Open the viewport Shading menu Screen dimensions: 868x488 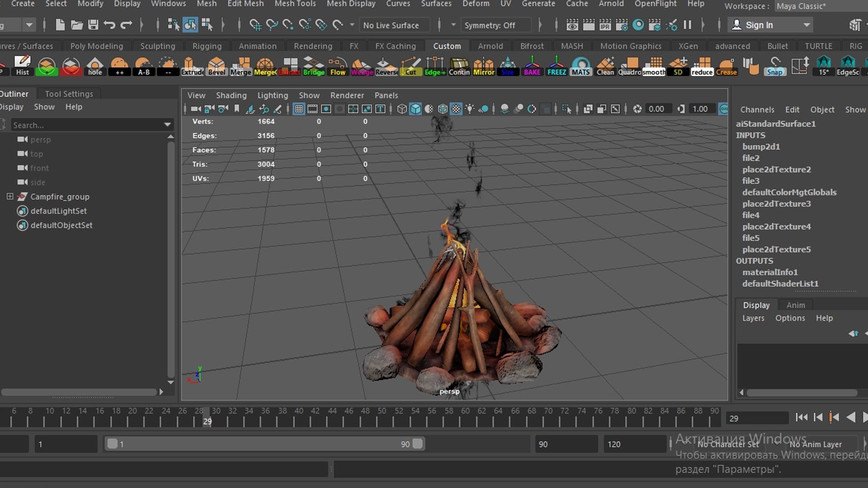pos(231,95)
